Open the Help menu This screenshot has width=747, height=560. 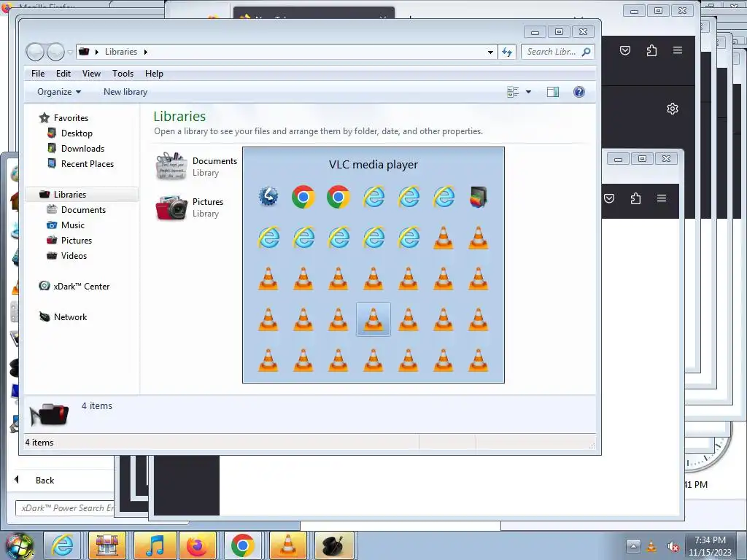(154, 74)
